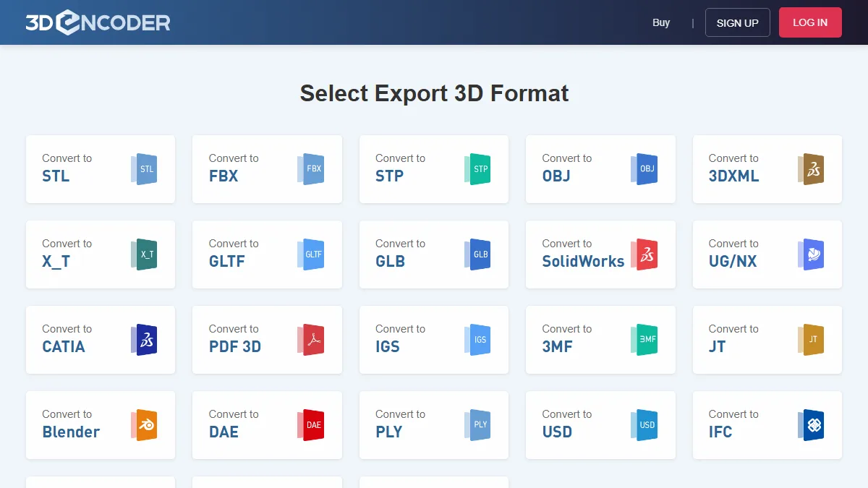
Task: Select the X_T format label
Action: (x=56, y=261)
